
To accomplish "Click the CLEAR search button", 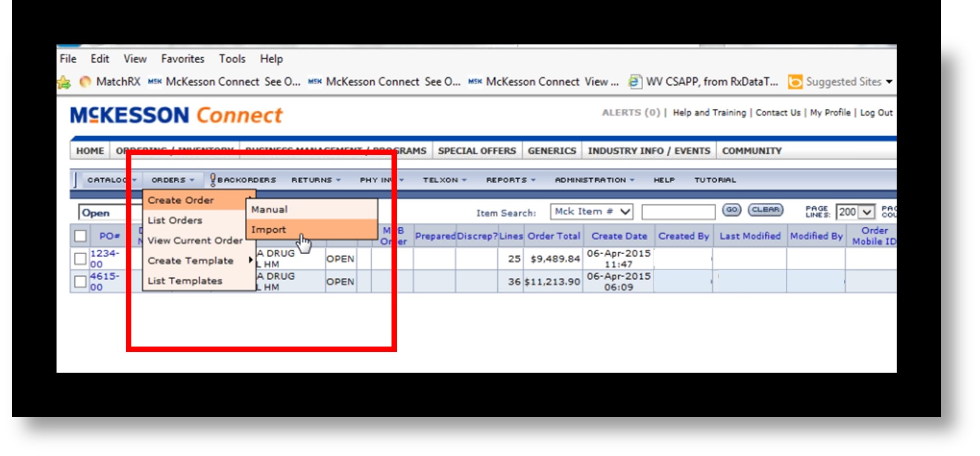I will click(765, 210).
